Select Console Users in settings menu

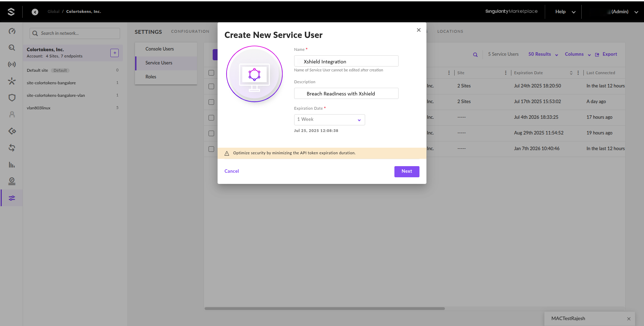point(159,49)
